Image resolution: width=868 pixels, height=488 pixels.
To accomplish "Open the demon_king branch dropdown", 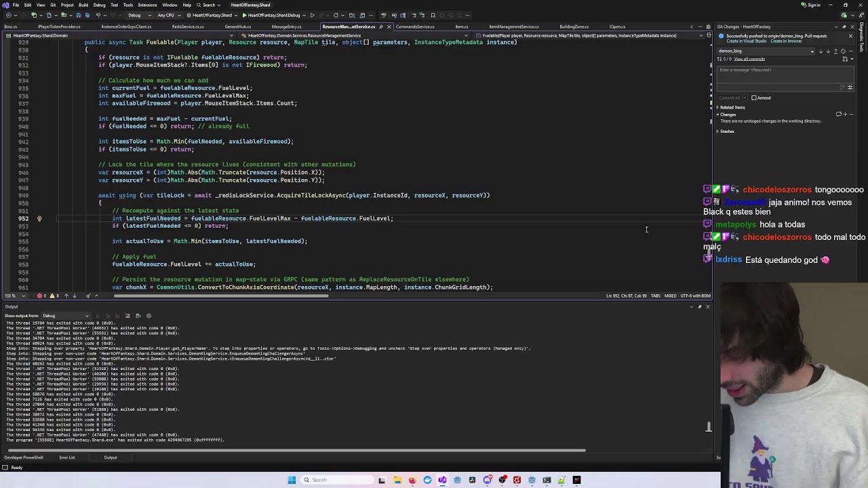I will 766,52.
